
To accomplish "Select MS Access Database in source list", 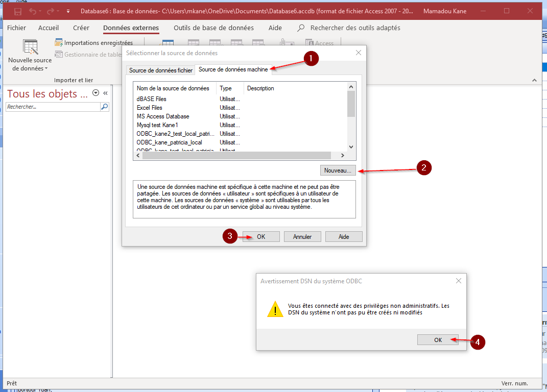I will 163,116.
